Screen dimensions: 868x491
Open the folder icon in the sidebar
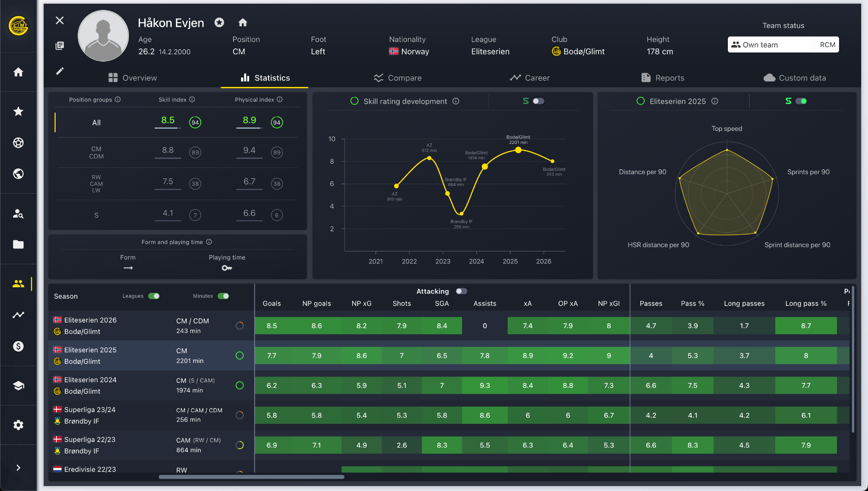click(18, 244)
